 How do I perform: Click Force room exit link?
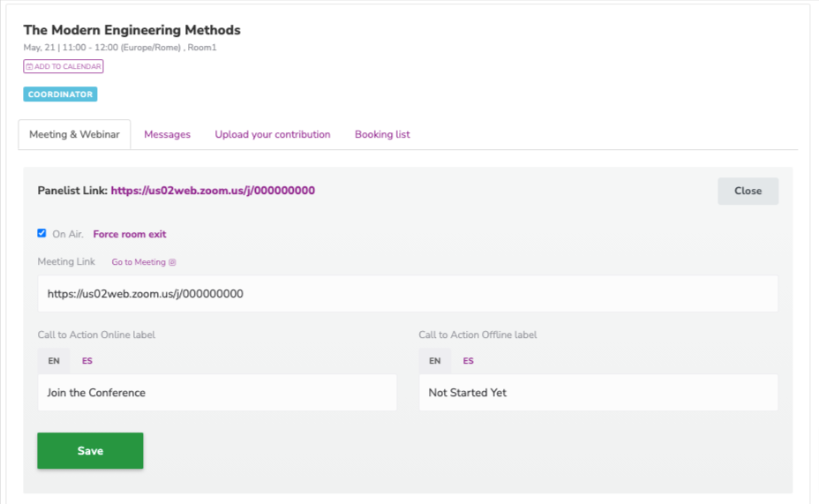(130, 234)
